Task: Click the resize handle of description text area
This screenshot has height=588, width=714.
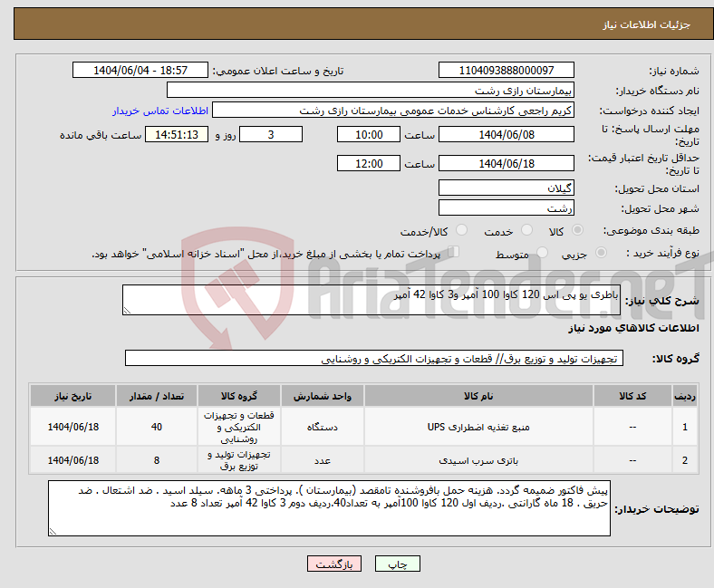Action: pos(127,310)
